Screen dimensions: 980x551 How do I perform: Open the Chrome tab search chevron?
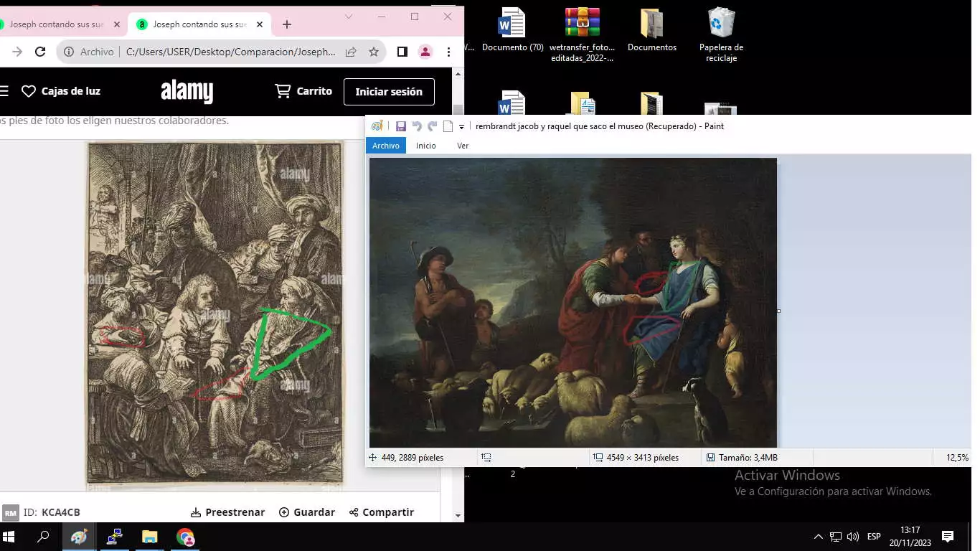[x=349, y=17]
